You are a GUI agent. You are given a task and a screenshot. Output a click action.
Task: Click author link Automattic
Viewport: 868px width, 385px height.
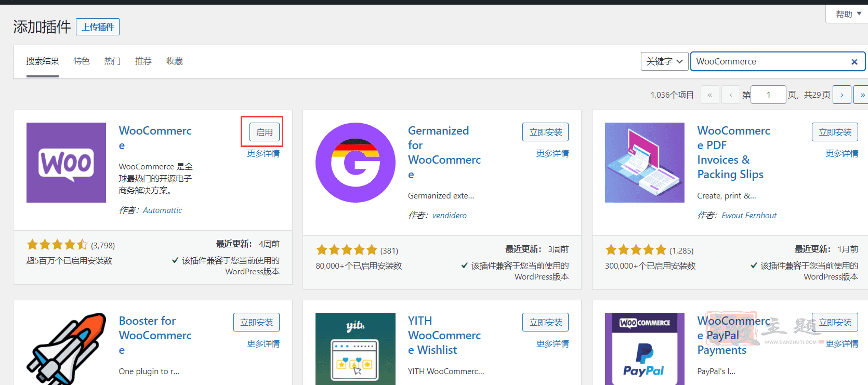162,210
